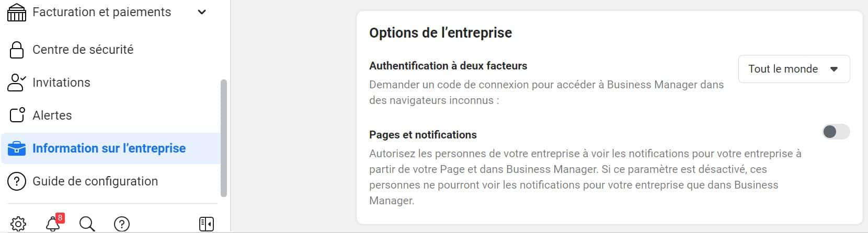Click the briefcase icon for Information sur l'entreprise

click(x=17, y=148)
